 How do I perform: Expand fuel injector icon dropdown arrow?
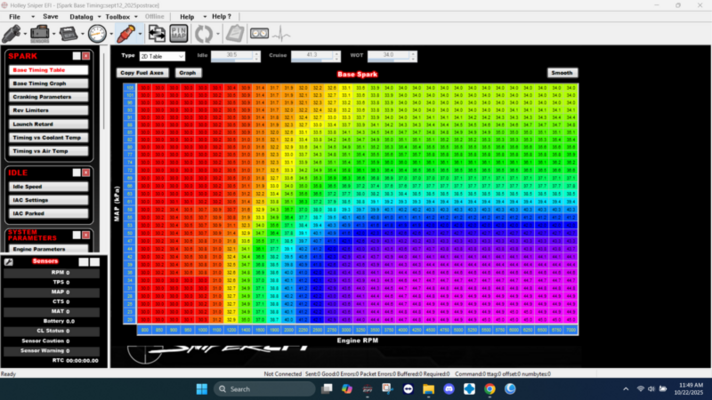point(25,34)
